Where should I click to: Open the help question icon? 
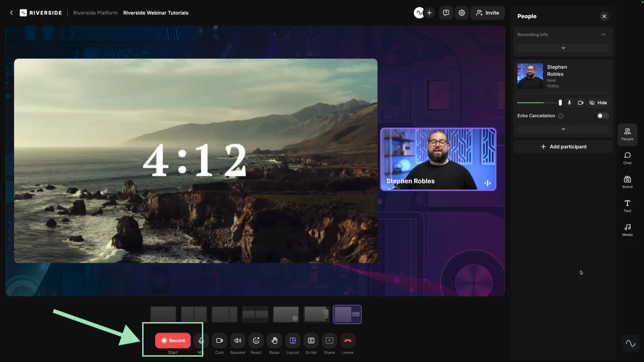(446, 13)
